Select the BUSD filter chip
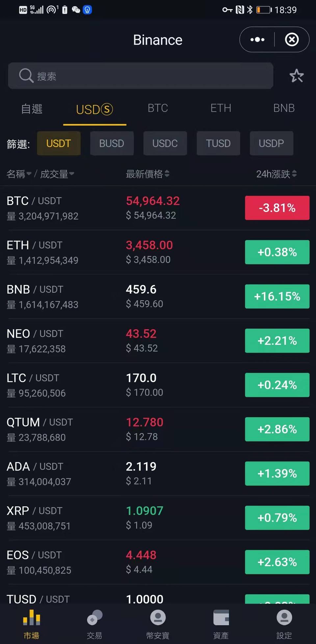 [112, 143]
